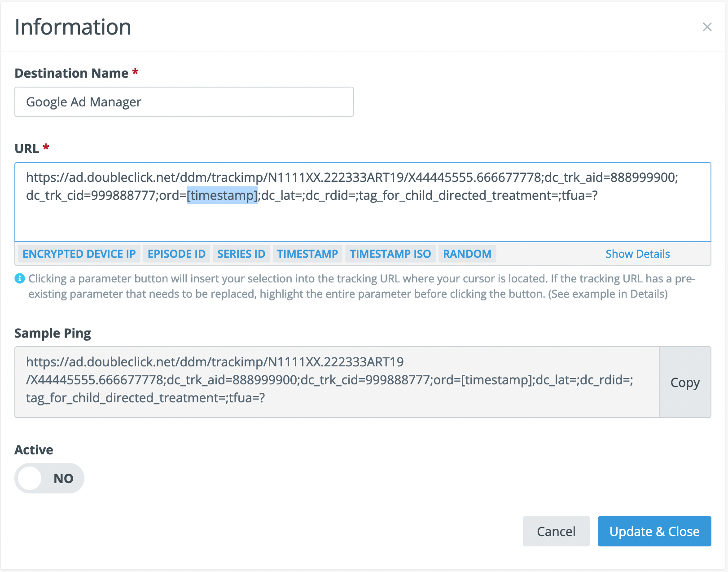Cancel the dialog changes
The height and width of the screenshot is (572, 728).
pos(556,531)
